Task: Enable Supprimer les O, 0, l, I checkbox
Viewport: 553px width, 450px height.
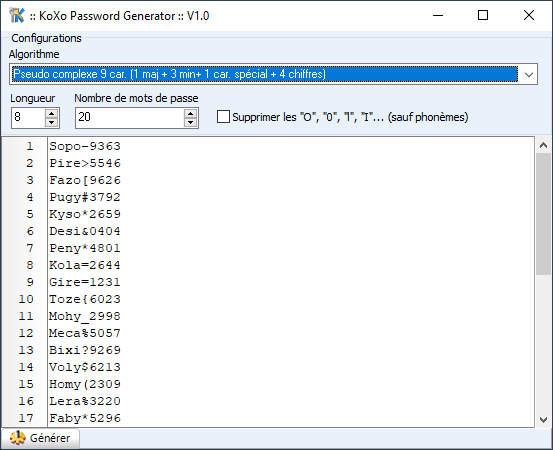Action: click(x=223, y=117)
